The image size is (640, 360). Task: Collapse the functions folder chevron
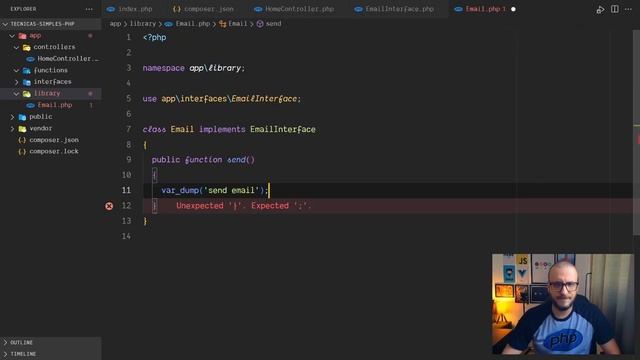coord(16,71)
